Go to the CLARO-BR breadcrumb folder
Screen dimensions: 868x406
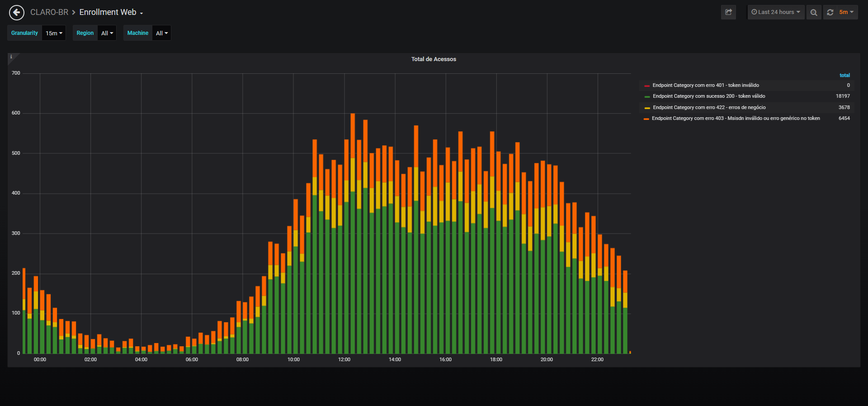click(49, 12)
